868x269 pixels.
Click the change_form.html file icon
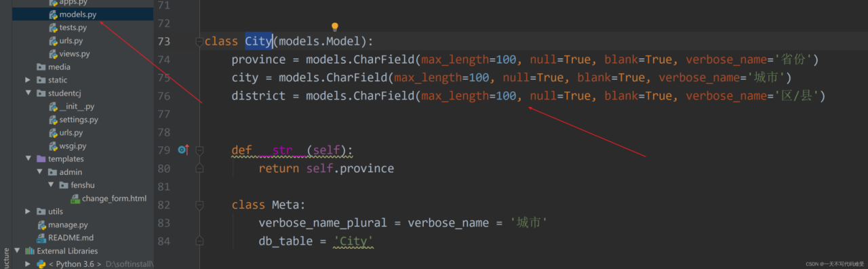(76, 199)
